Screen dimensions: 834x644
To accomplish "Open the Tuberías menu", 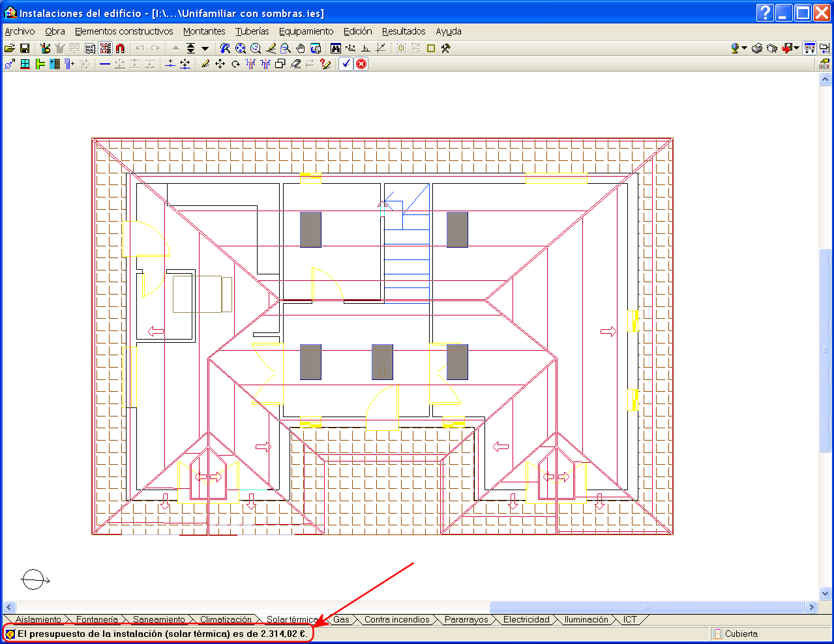I will point(252,31).
